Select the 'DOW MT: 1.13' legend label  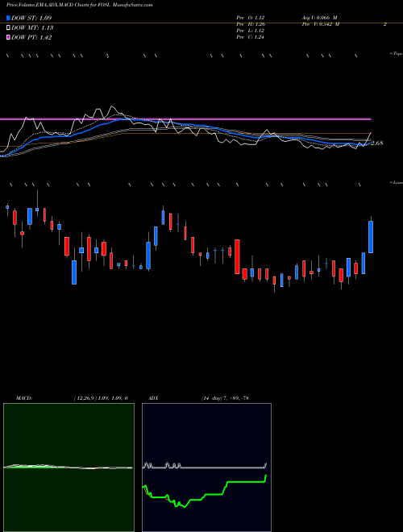pos(32,28)
